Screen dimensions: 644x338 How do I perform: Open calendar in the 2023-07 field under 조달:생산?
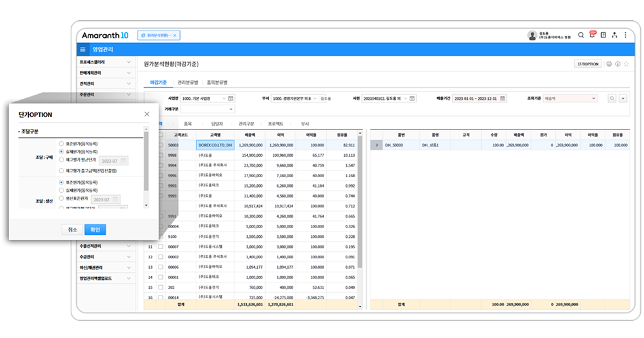pyautogui.click(x=116, y=199)
